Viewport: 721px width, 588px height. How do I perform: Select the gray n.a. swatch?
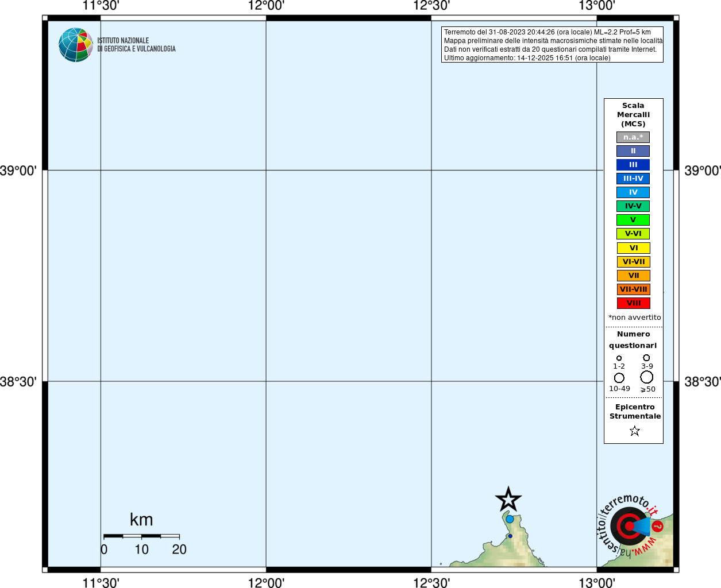pos(633,137)
